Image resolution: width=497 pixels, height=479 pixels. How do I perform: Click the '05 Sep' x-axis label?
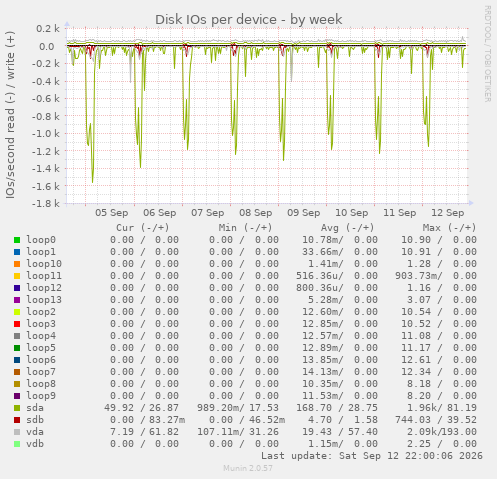click(112, 213)
